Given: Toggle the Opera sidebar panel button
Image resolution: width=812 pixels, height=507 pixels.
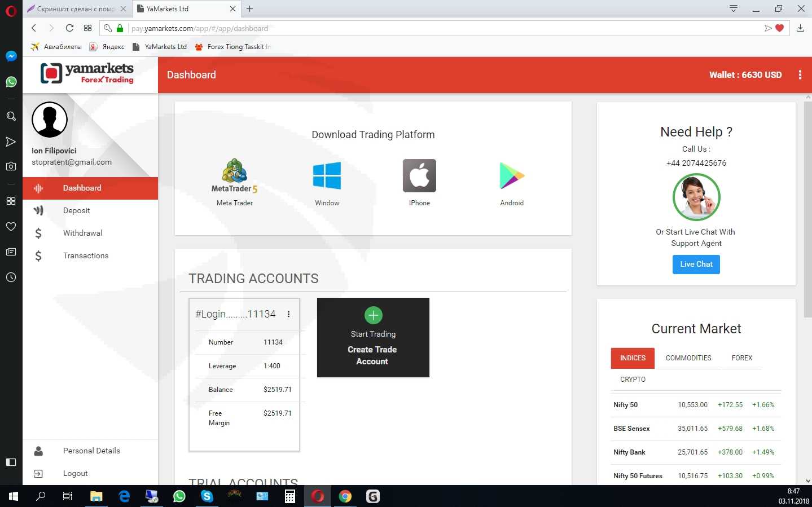Looking at the screenshot, I should 11,462.
